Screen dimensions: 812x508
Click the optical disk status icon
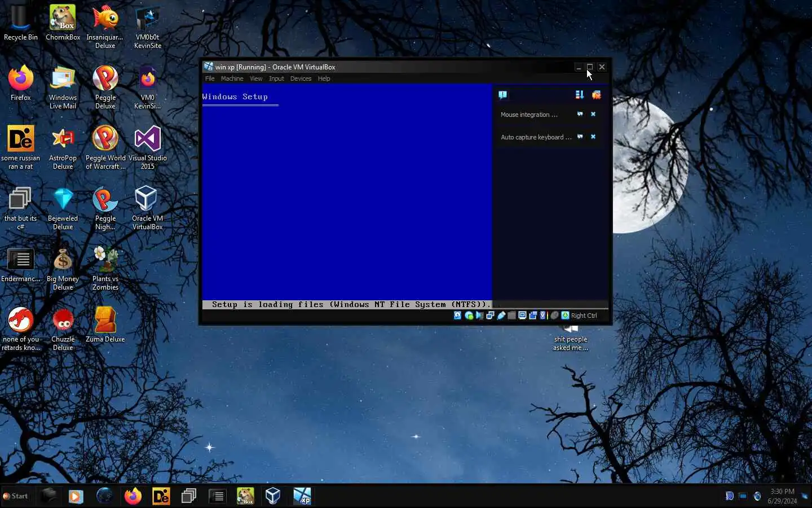(469, 316)
